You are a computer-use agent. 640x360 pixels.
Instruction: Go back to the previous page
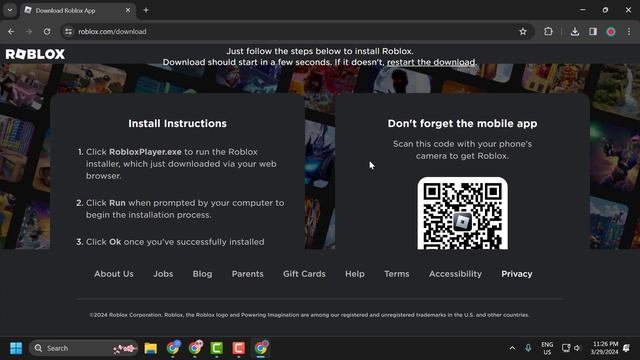pos(11,31)
